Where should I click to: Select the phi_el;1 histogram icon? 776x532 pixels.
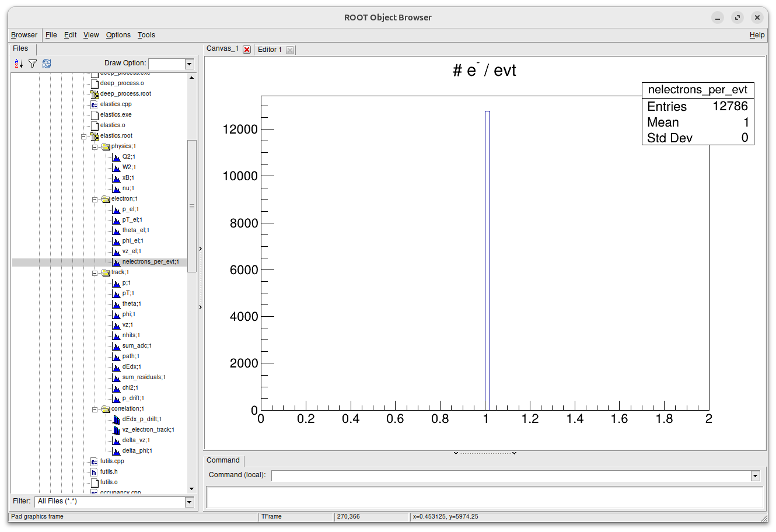click(x=117, y=241)
